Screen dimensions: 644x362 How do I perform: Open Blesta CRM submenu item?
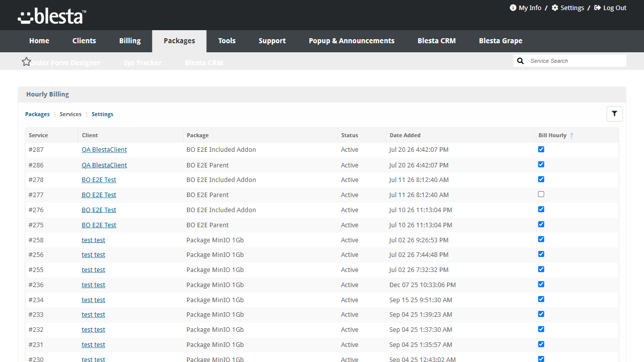pos(204,63)
